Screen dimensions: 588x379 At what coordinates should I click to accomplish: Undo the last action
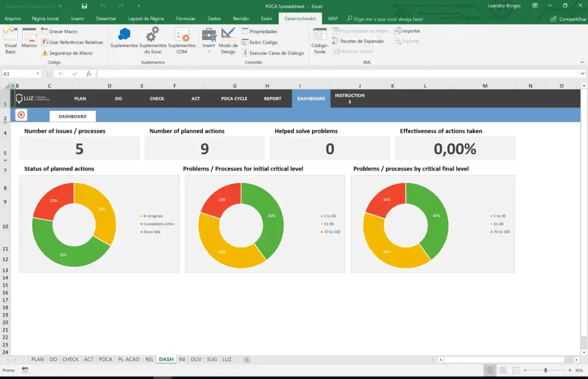click(103, 6)
